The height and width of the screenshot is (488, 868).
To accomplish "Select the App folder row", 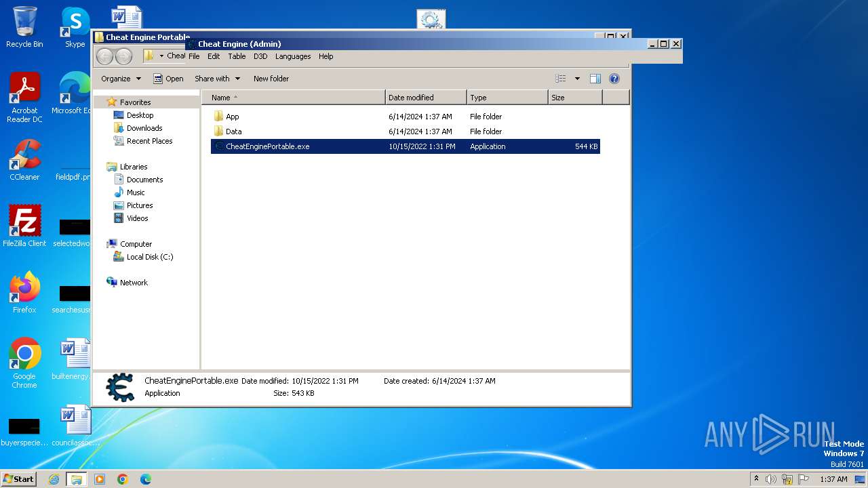I will (x=406, y=117).
